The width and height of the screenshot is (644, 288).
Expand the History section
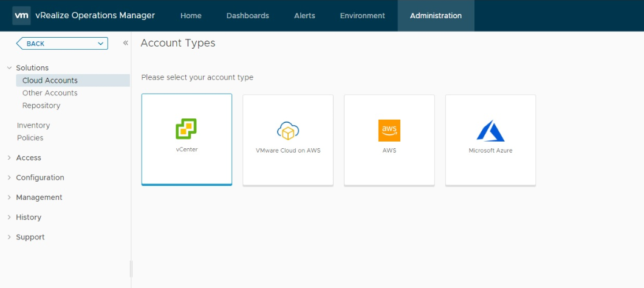tap(9, 218)
